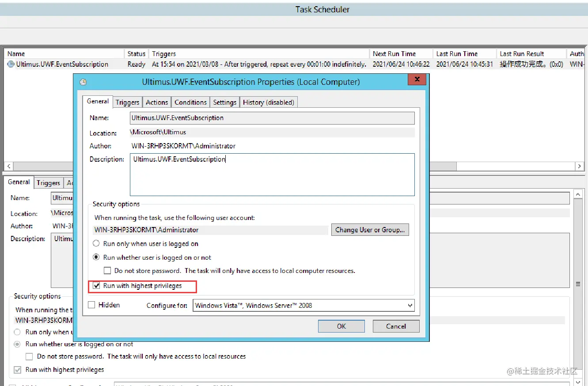The height and width of the screenshot is (386, 588).
Task: Click the location text '\Microsoft\Ultimus' in the dialog
Action: coord(158,132)
